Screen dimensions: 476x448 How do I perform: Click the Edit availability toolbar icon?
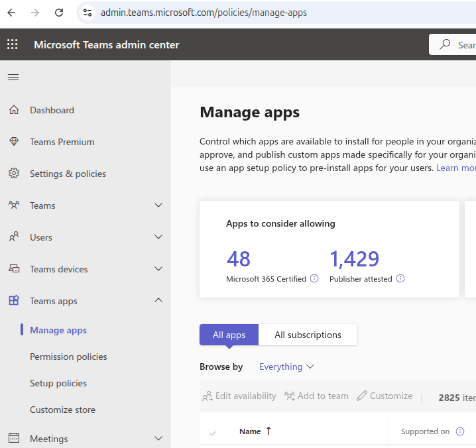click(208, 396)
